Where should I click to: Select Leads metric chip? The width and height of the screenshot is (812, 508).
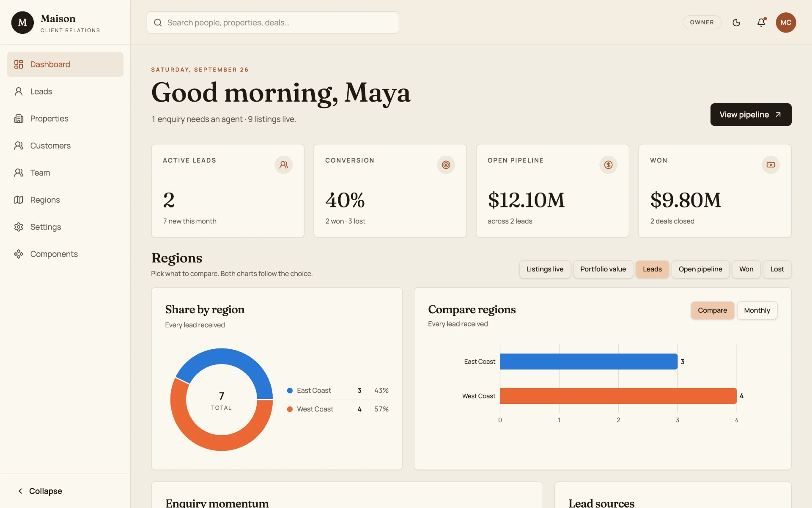click(652, 269)
